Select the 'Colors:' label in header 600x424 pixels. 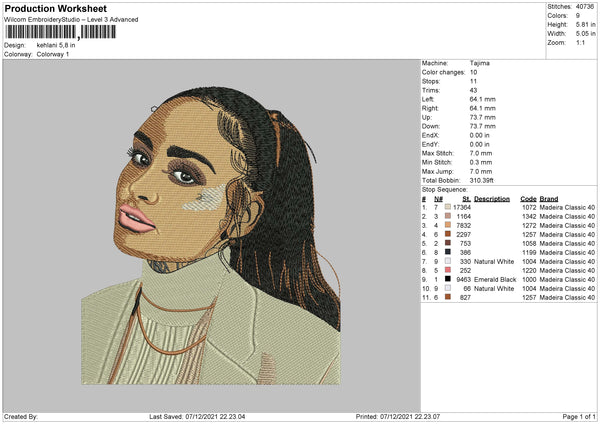(x=557, y=16)
